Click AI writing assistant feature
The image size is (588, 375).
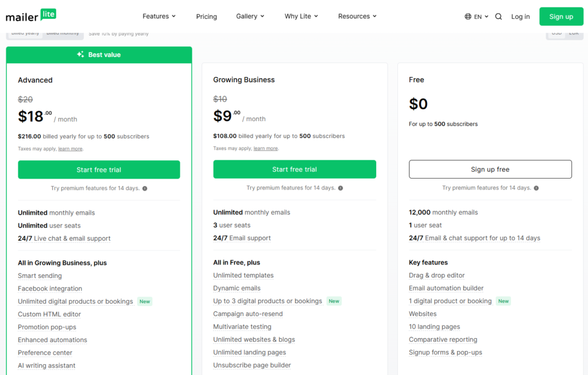click(47, 365)
